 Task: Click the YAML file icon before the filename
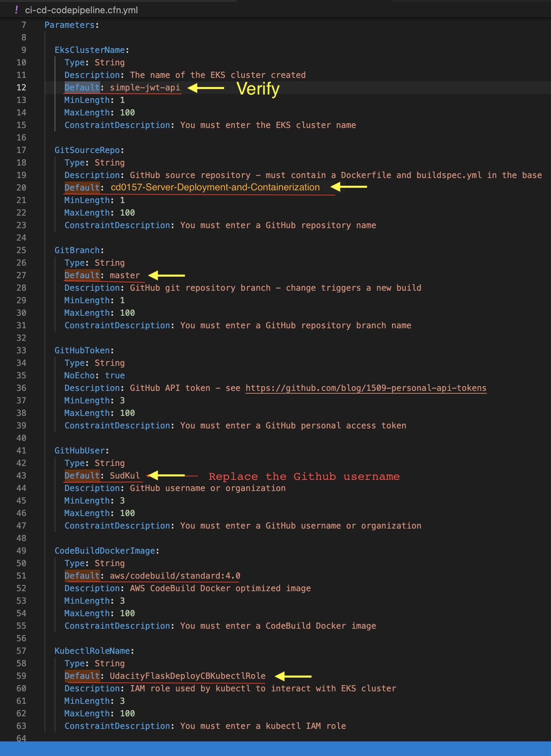pos(16,10)
